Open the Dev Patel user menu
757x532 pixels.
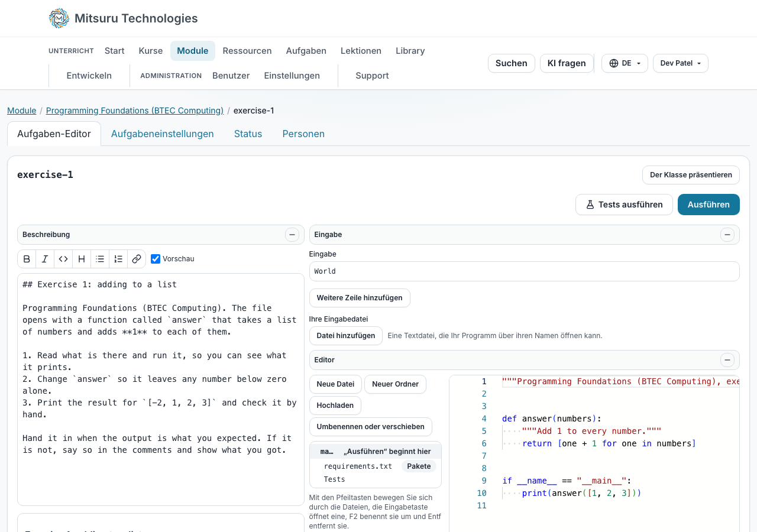[x=681, y=63]
